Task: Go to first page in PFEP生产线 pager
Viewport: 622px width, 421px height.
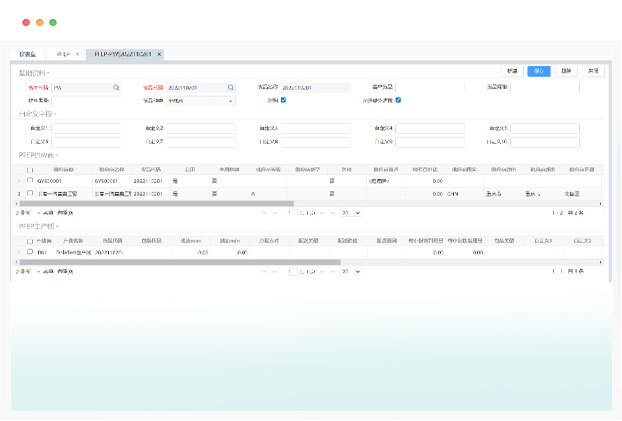Action: (264, 272)
